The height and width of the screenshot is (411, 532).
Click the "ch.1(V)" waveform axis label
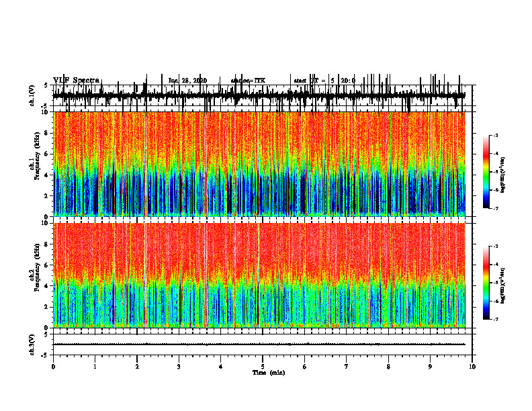point(32,95)
